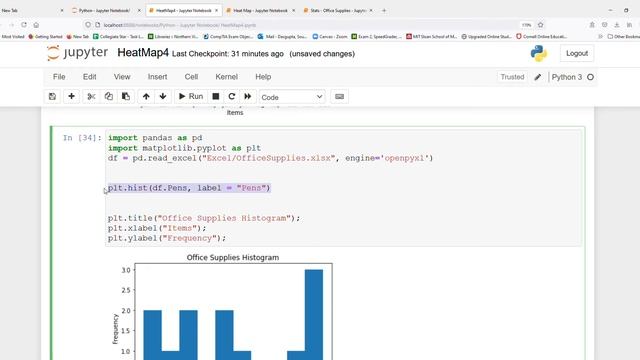Click the page zoom level indicator
640x360 pixels.
(527, 25)
